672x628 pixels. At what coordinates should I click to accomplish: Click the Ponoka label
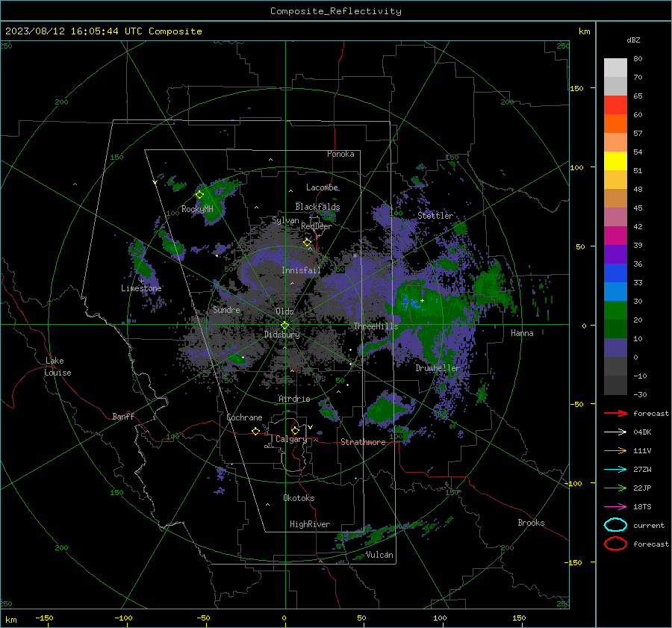340,154
